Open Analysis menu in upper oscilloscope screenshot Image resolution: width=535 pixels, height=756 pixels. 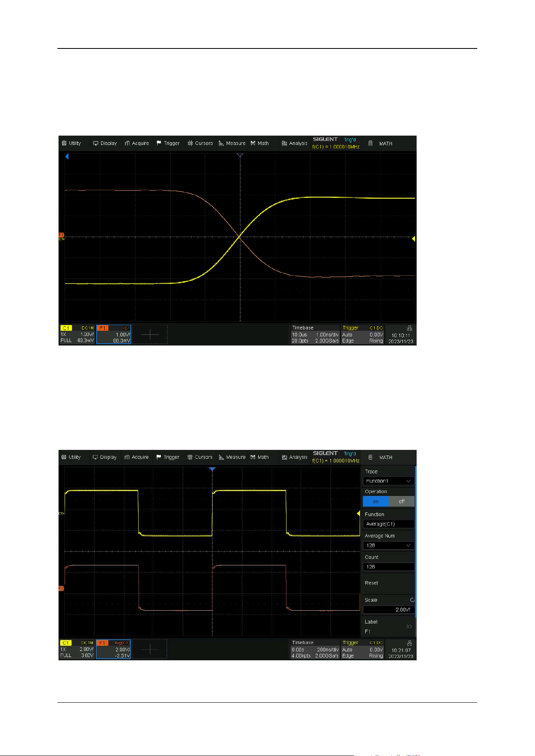click(x=295, y=143)
